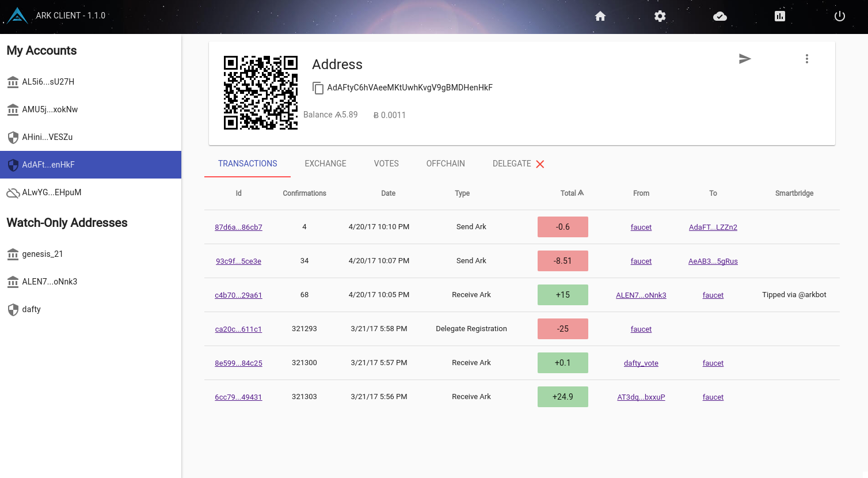Switch to the Transactions tab
Image resolution: width=868 pixels, height=478 pixels.
[248, 164]
